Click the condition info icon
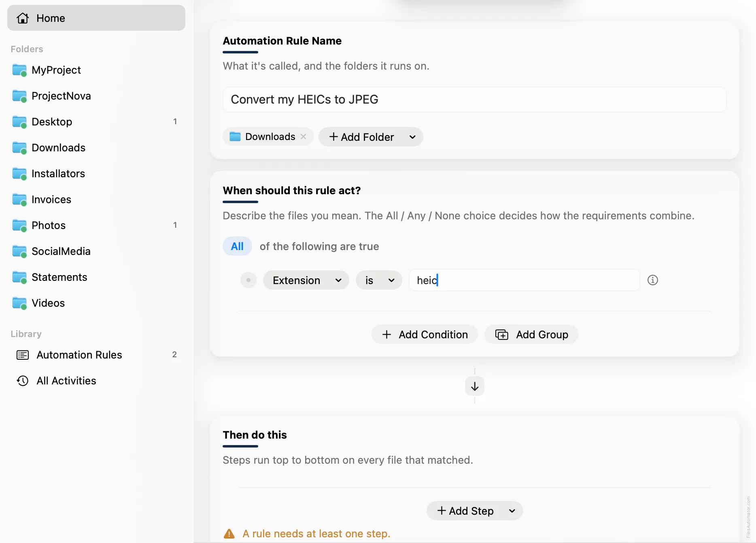This screenshot has height=543, width=756. [653, 280]
